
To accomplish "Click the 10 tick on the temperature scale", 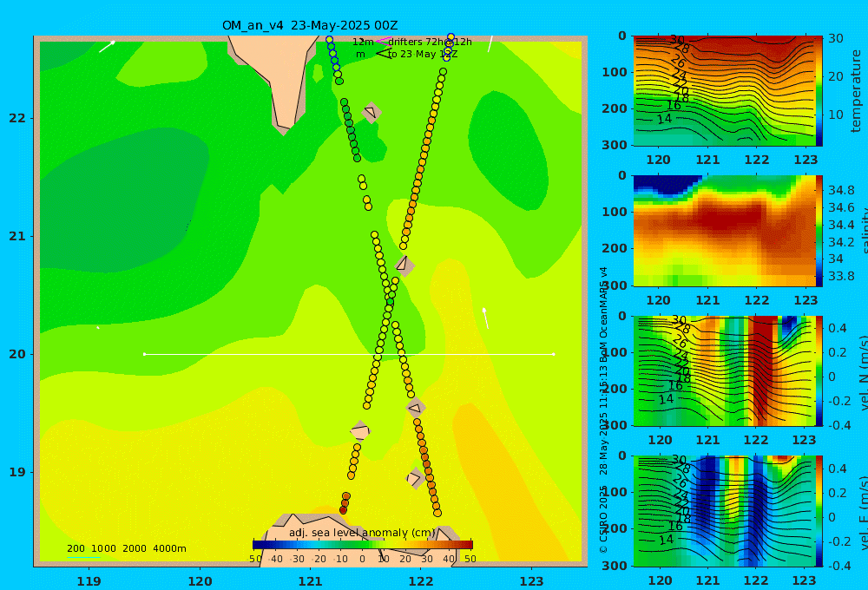I will coord(835,115).
